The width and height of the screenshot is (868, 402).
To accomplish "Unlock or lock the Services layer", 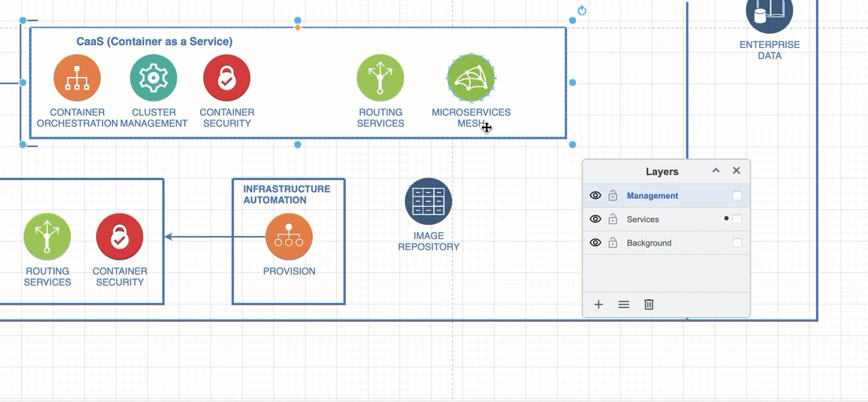I will point(613,219).
